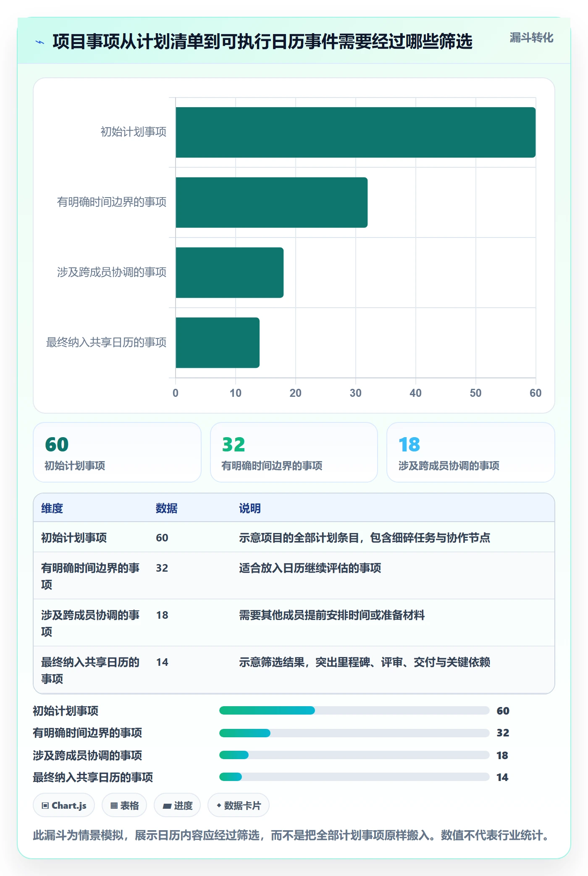Select the 表格 chip
Screen dimensions: 588x876
pos(124,805)
